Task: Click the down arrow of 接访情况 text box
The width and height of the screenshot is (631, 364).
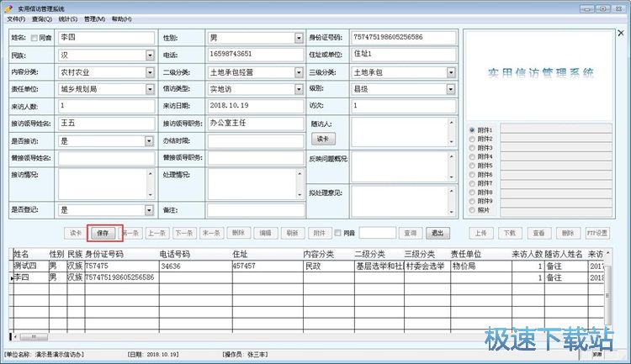Action: click(151, 195)
